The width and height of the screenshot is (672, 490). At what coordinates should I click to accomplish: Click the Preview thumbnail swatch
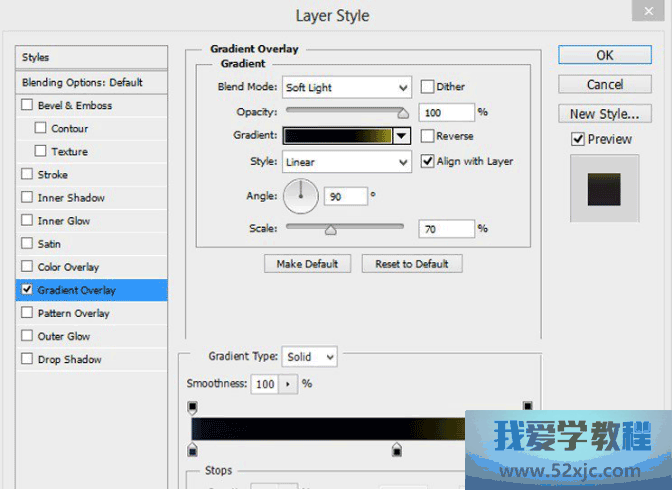coord(603,187)
